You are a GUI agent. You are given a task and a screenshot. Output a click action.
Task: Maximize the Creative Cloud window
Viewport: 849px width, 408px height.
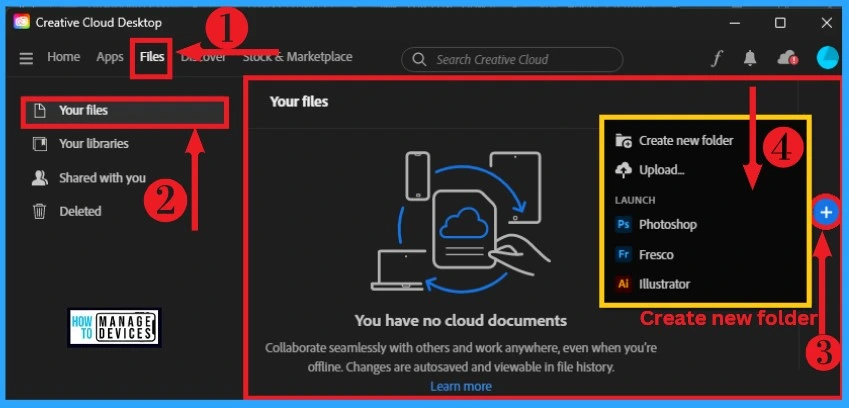click(x=780, y=23)
